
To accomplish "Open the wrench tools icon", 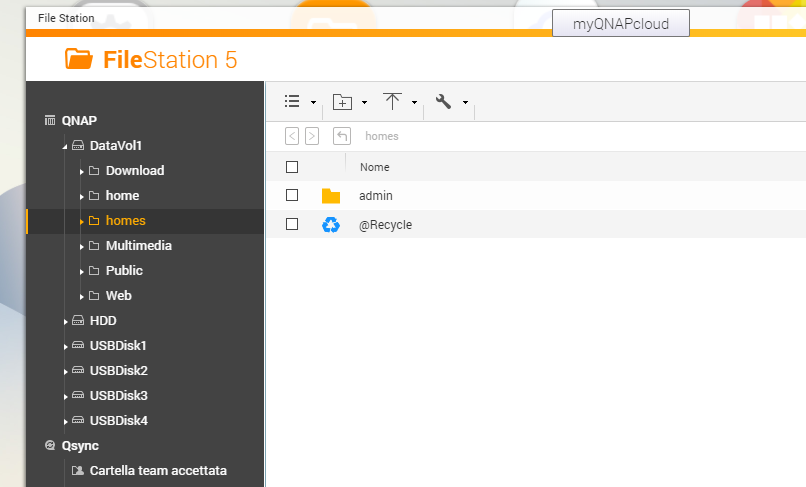I will click(444, 102).
